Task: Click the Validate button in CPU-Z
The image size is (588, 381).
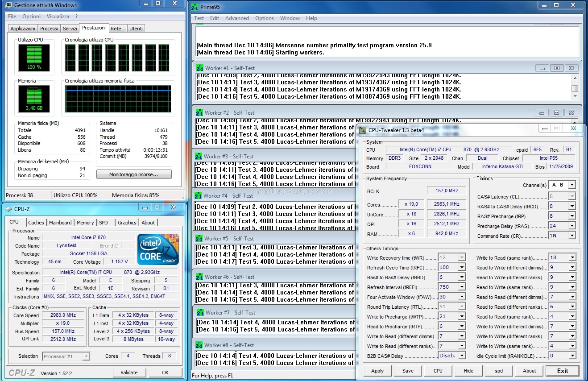Action: point(129,373)
